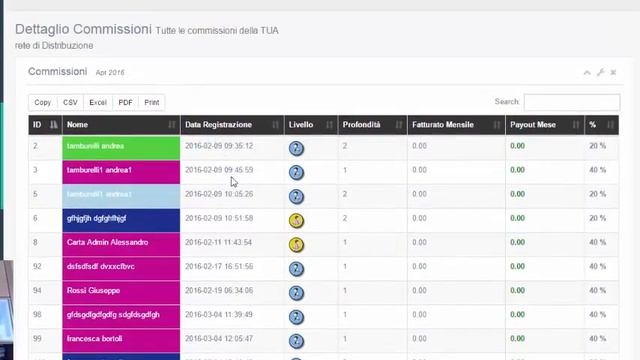Image resolution: width=640 pixels, height=360 pixels.
Task: Click name francesca bortoli
Action: coord(94,338)
